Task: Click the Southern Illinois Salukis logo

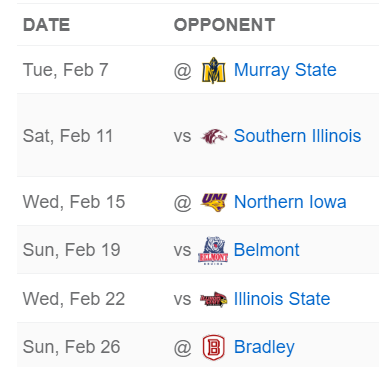Action: [x=214, y=136]
